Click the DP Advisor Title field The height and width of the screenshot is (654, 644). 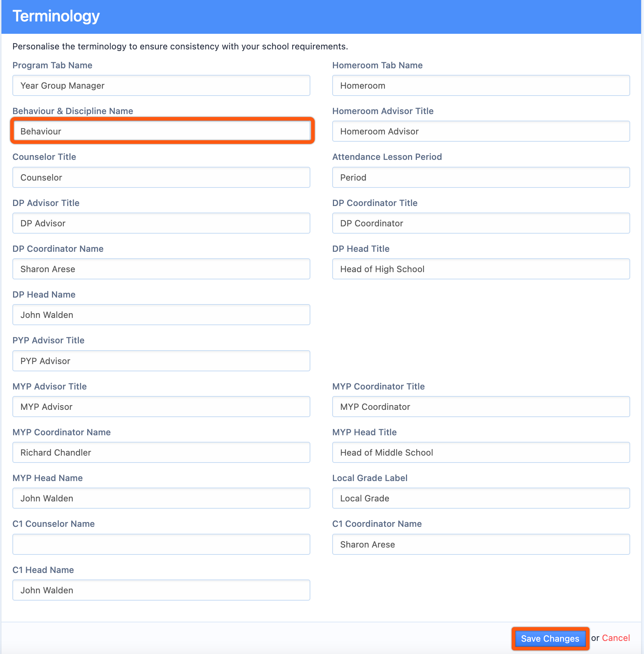(161, 223)
